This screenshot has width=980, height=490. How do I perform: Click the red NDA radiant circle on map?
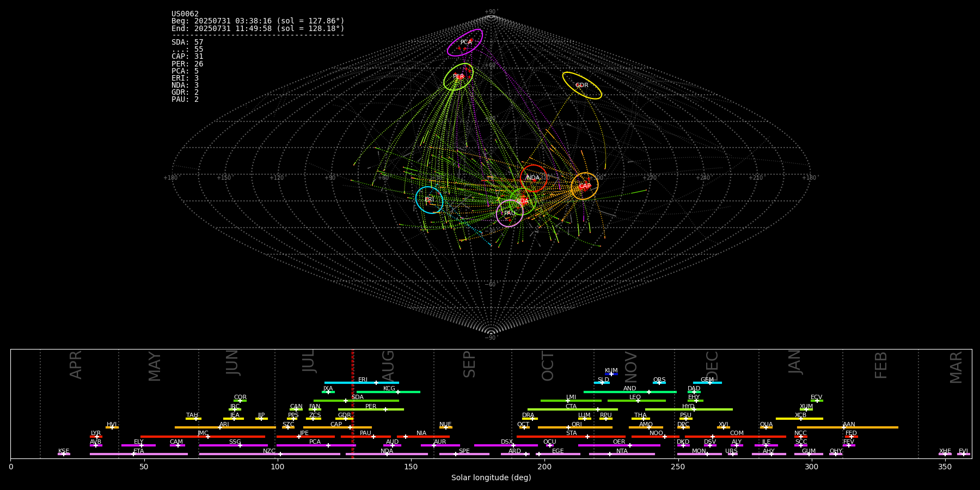pos(534,178)
